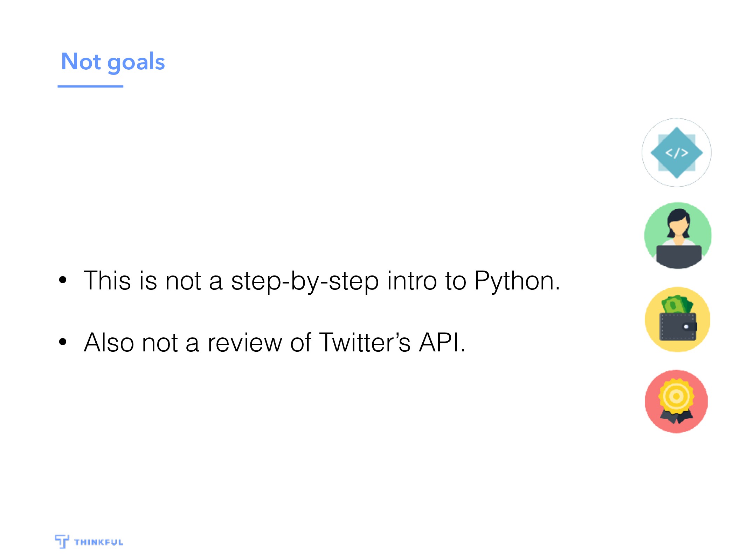Click the word 'review' in second bullet
Screen dimensions: 747x560
(x=245, y=343)
